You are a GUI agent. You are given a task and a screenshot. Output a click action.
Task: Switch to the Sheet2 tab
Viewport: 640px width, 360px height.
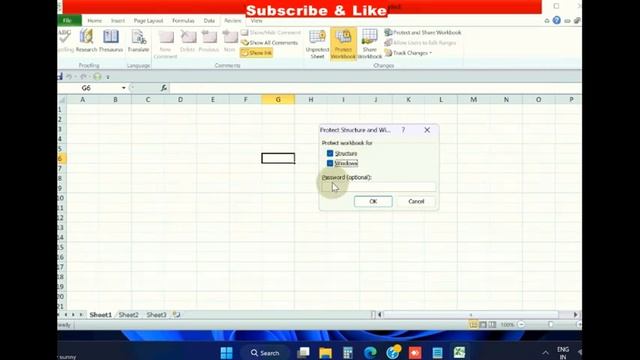129,315
